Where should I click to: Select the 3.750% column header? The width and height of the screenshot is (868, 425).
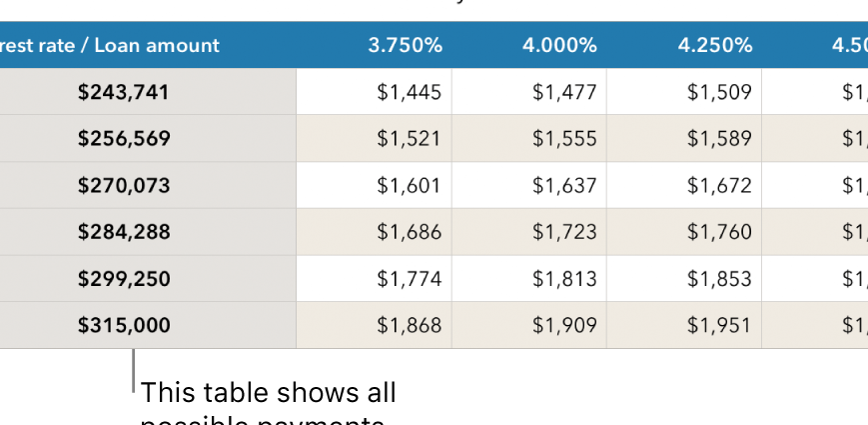coord(405,45)
